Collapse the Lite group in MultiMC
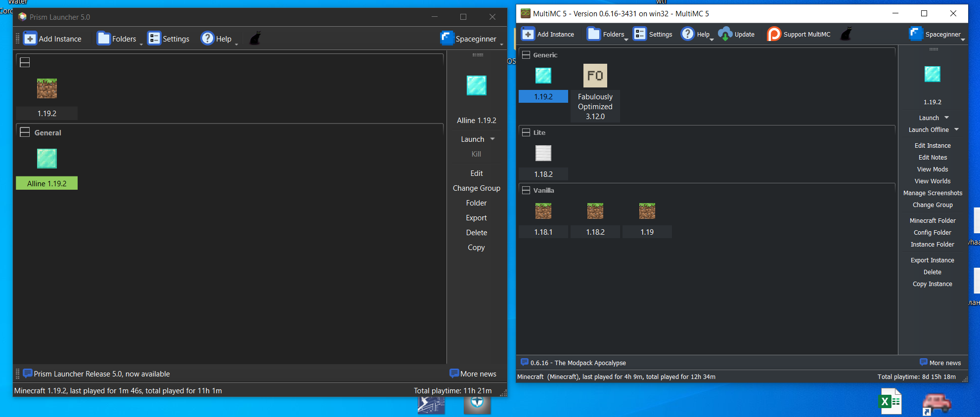The image size is (980, 417). 526,132
